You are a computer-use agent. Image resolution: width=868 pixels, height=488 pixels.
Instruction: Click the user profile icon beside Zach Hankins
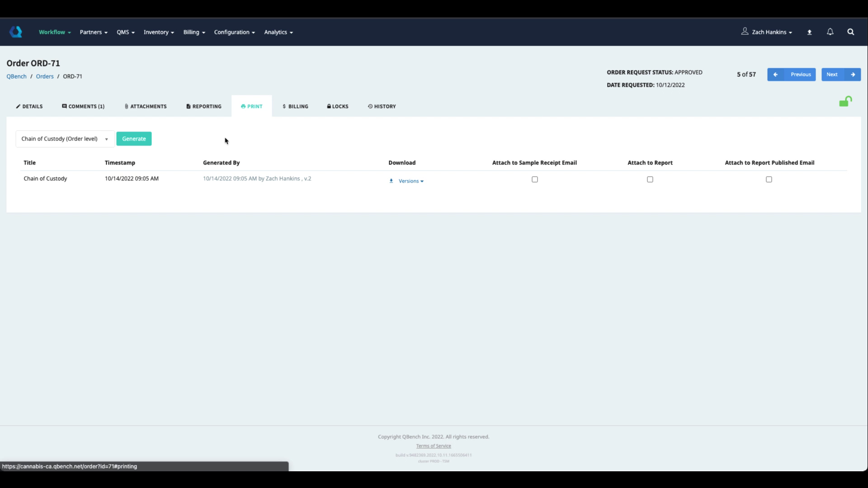click(745, 32)
